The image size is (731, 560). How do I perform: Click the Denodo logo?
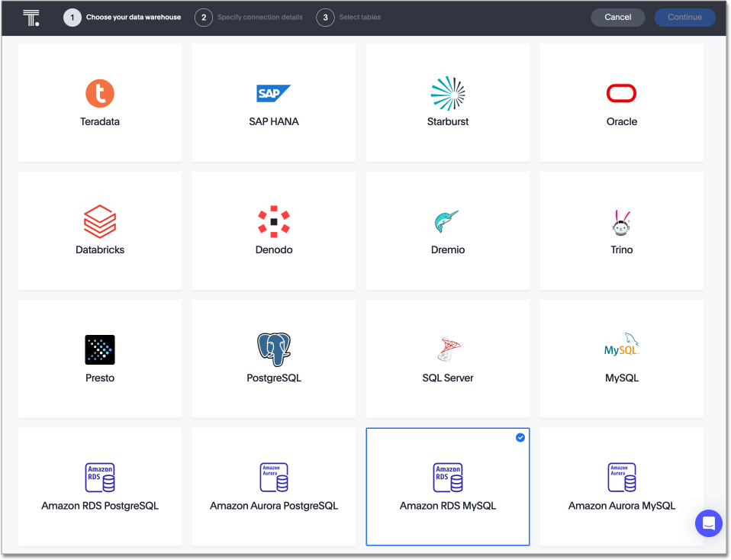(x=273, y=221)
